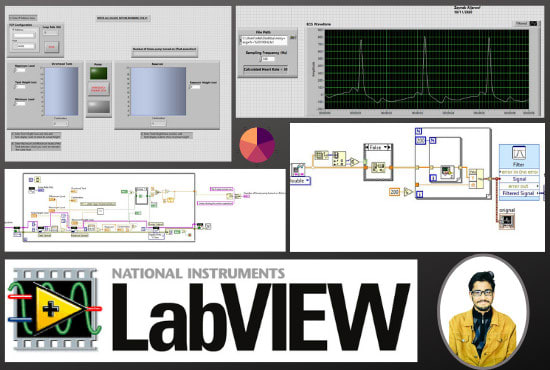Click the build waveform node in loop
550x370 pixels.
[476, 179]
